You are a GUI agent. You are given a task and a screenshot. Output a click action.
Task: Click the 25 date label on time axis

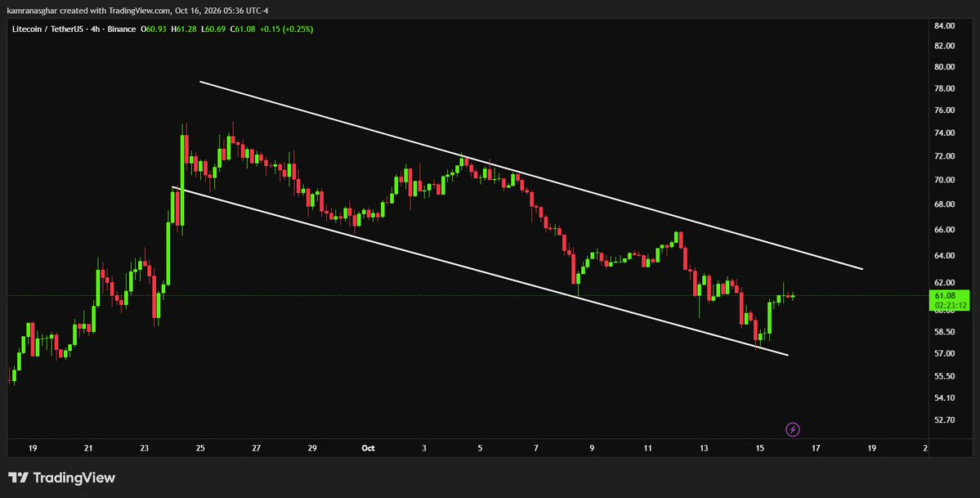[200, 448]
